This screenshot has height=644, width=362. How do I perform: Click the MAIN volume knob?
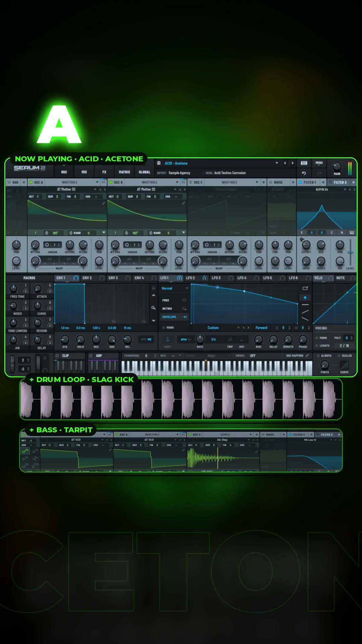pyautogui.click(x=337, y=166)
